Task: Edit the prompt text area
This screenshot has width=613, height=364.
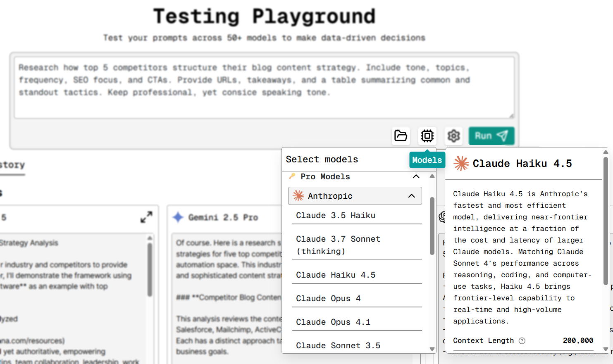Action: click(x=264, y=88)
